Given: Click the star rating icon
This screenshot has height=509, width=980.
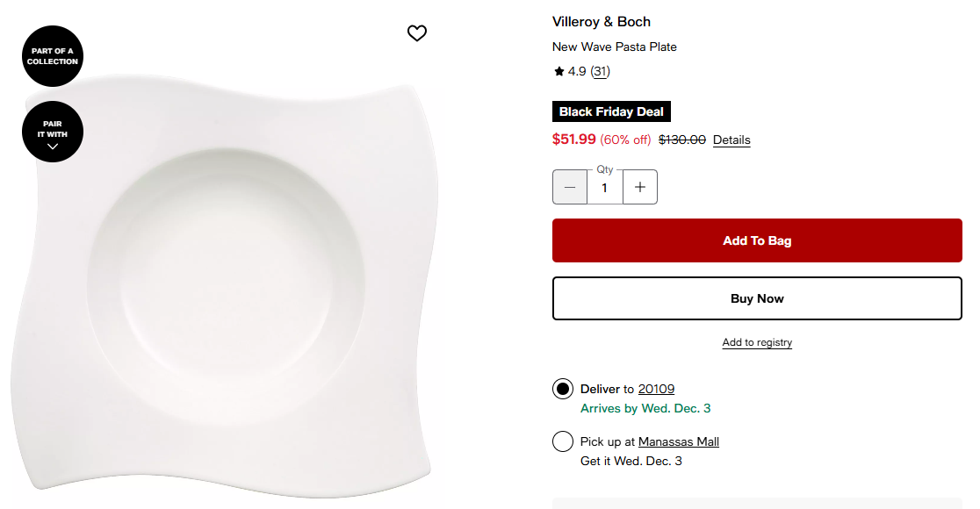Looking at the screenshot, I should tap(558, 72).
